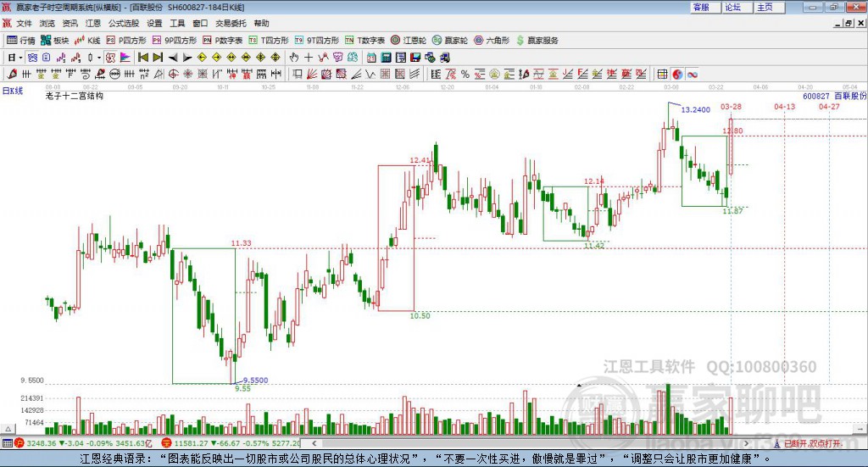This screenshot has width=868, height=467.
Task: Click the floppy disk save icon
Action: point(415,58)
